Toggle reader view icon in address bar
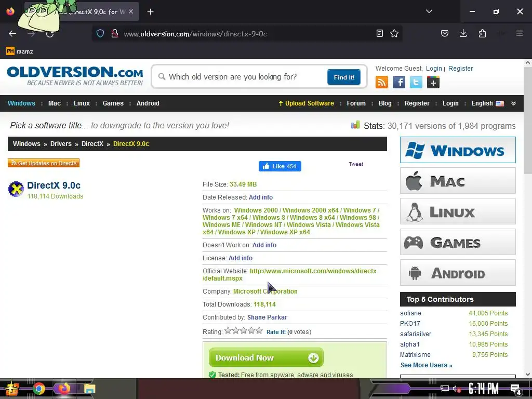 tap(380, 33)
